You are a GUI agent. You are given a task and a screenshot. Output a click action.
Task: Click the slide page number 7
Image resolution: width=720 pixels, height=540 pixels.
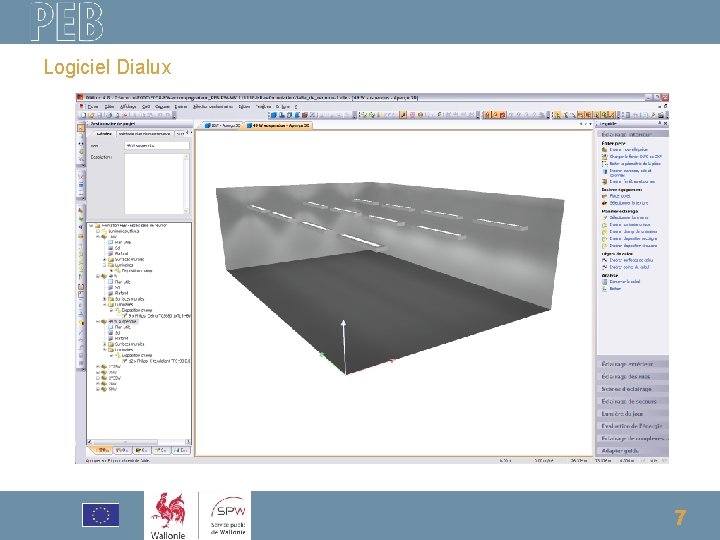click(x=680, y=518)
